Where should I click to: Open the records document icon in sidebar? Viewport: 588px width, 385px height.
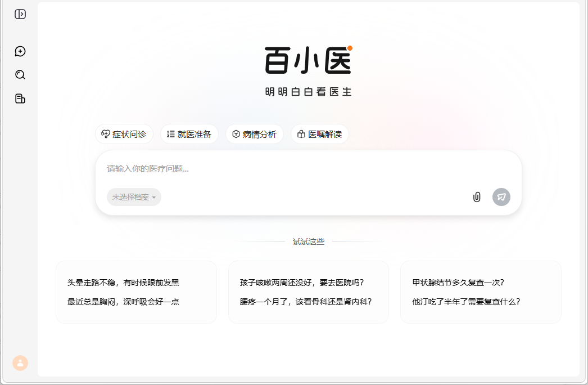point(20,99)
